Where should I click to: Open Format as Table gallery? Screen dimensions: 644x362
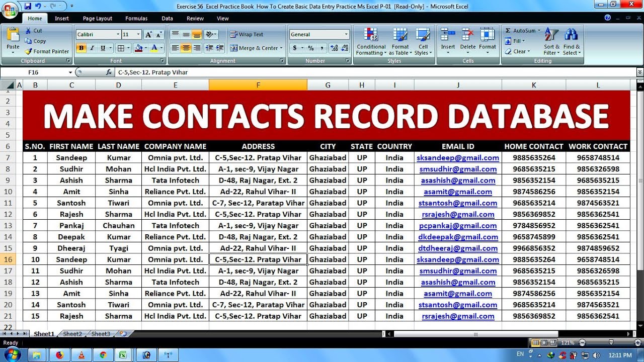(400, 41)
